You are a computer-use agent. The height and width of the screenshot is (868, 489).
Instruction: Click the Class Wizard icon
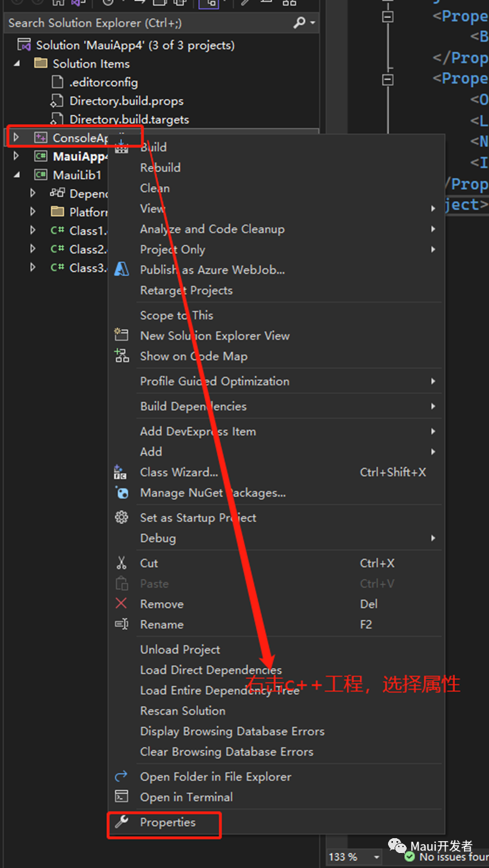coord(121,472)
